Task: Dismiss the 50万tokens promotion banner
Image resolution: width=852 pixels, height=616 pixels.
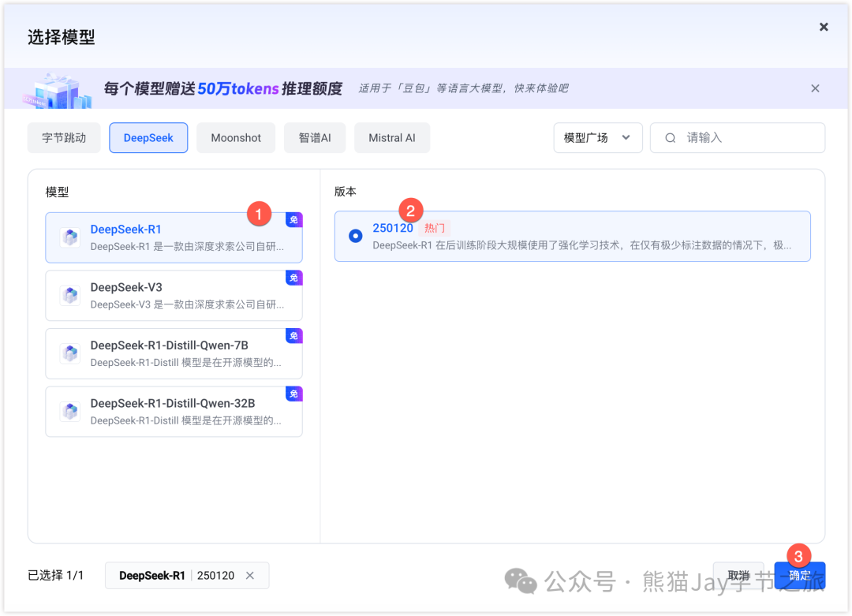Action: coord(815,88)
